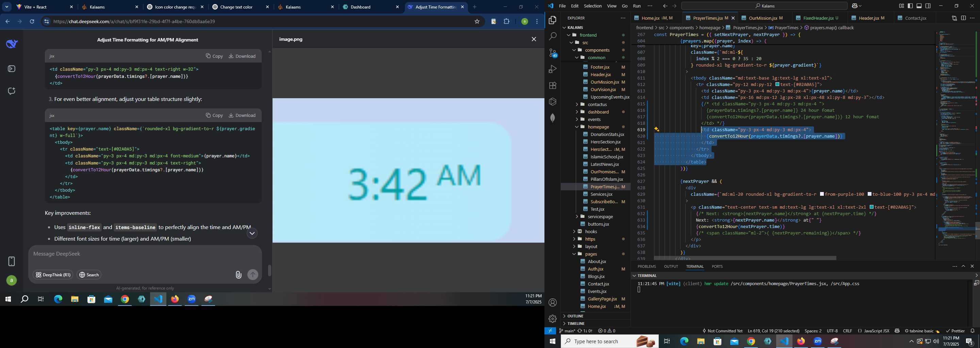Open VS Code Accounts icon

click(x=552, y=302)
